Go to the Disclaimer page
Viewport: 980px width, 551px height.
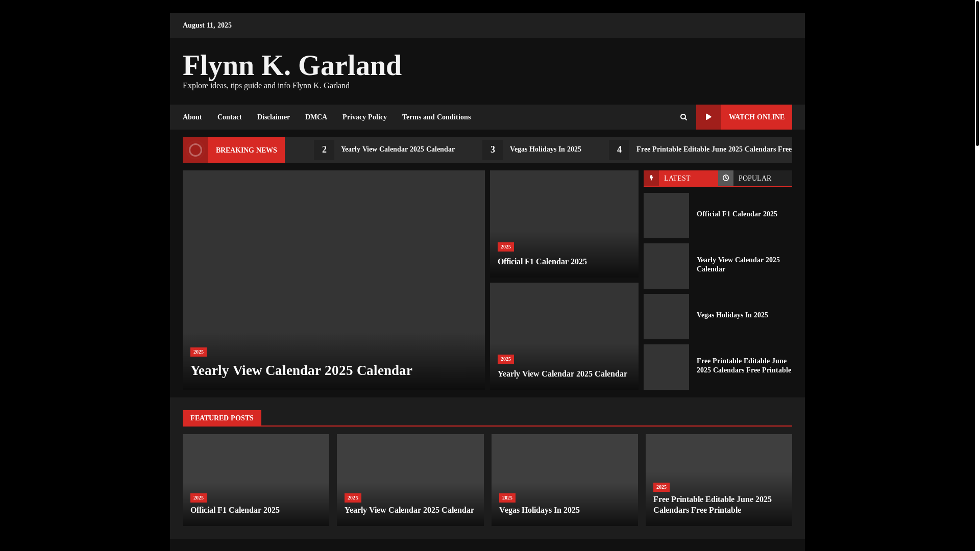274,117
